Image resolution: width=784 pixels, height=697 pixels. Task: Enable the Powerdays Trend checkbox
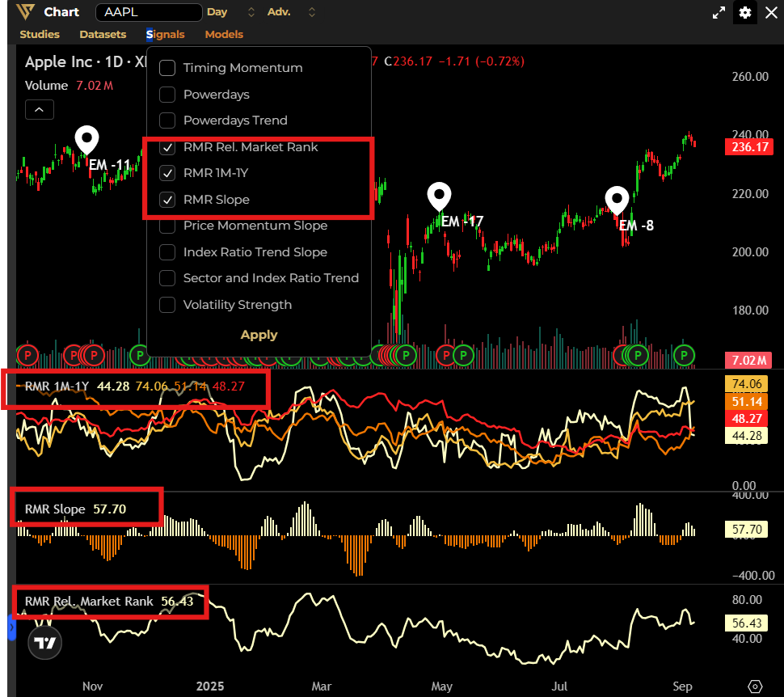[x=167, y=120]
